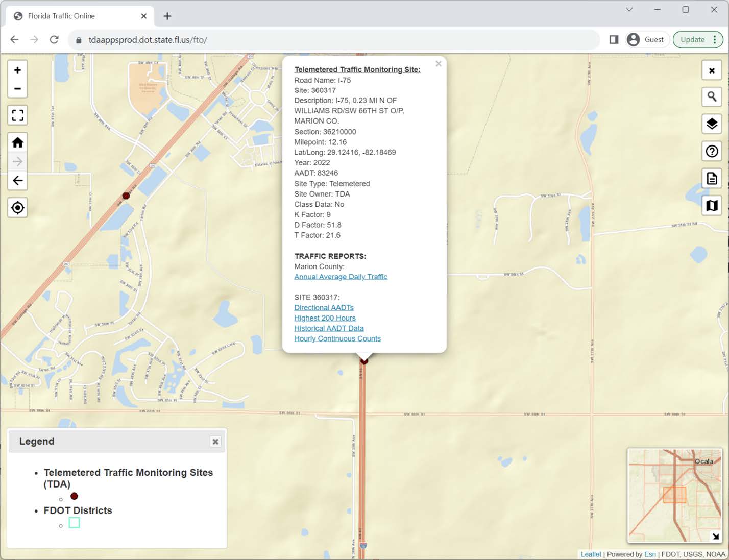The image size is (729, 560).
Task: Open the Directional AADTs link
Action: (324, 307)
